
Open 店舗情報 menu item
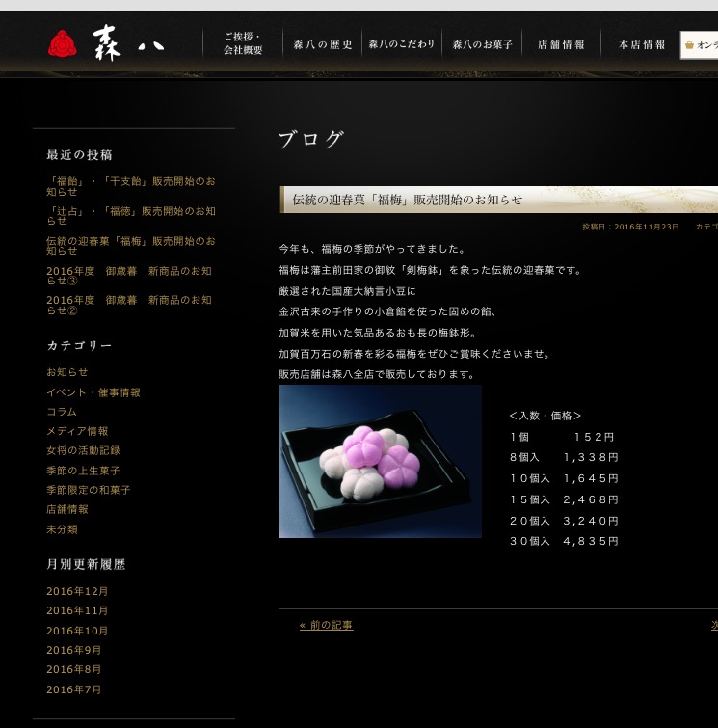click(x=561, y=44)
